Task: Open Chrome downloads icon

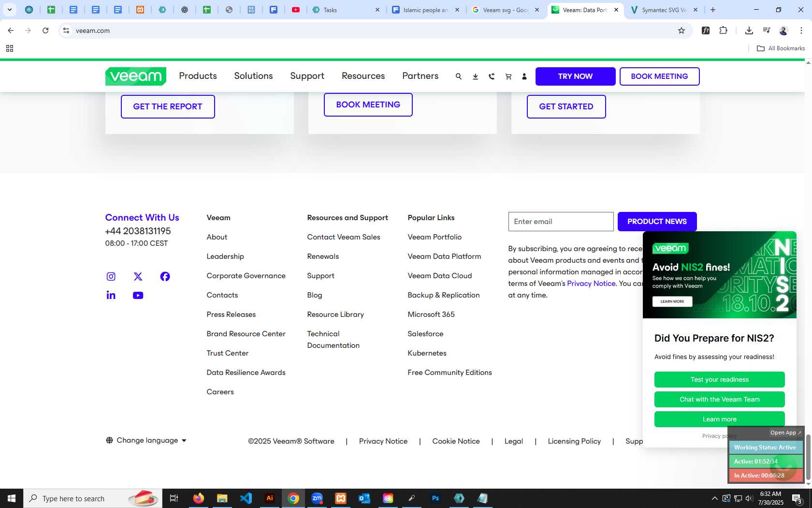Action: click(749, 30)
